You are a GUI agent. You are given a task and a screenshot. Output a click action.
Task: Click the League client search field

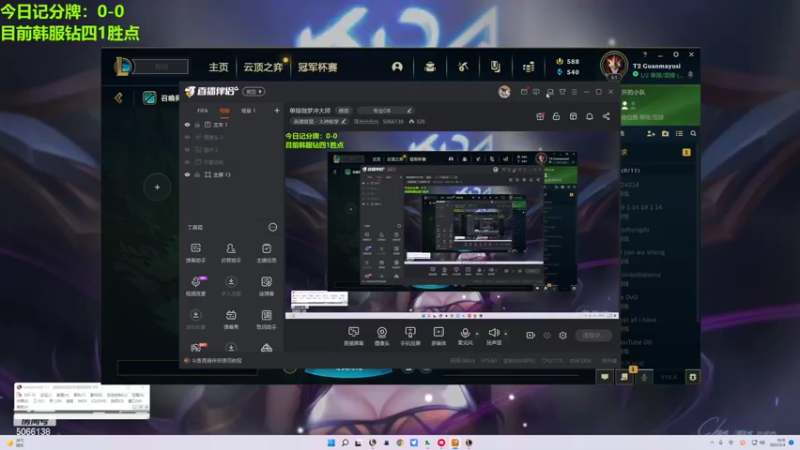(x=161, y=66)
